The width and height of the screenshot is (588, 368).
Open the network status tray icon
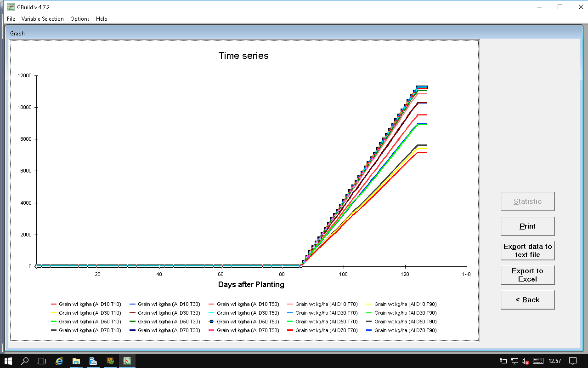514,361
